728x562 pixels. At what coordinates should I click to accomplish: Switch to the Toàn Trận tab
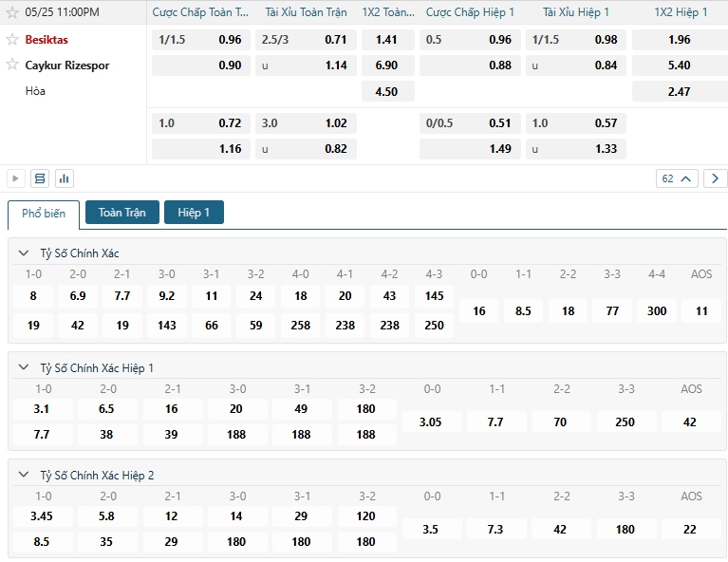122,213
